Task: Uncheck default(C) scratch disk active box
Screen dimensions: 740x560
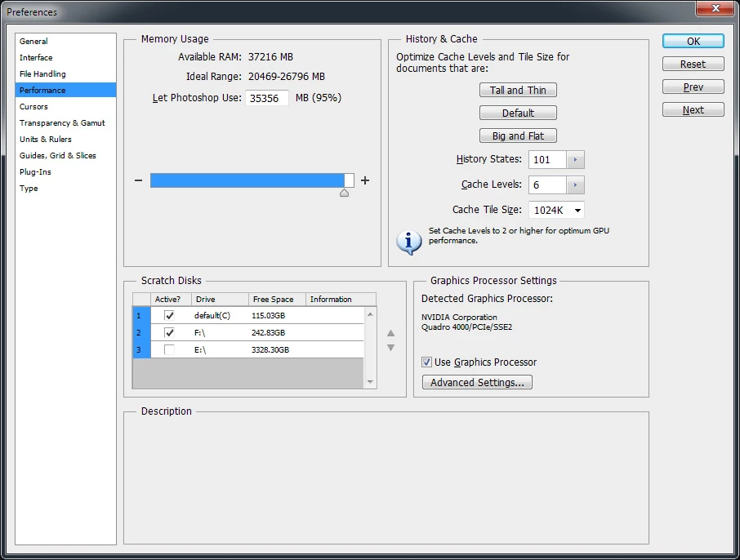Action: tap(169, 315)
